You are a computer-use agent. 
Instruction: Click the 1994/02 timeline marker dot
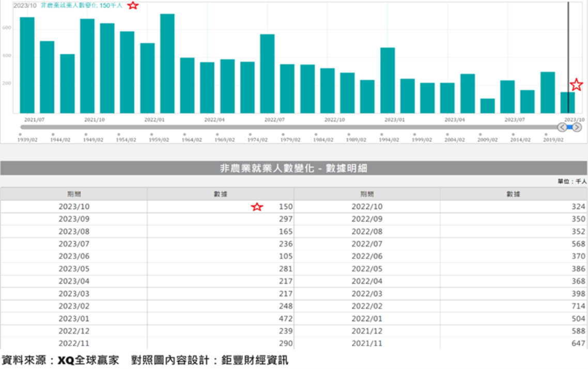[382, 134]
